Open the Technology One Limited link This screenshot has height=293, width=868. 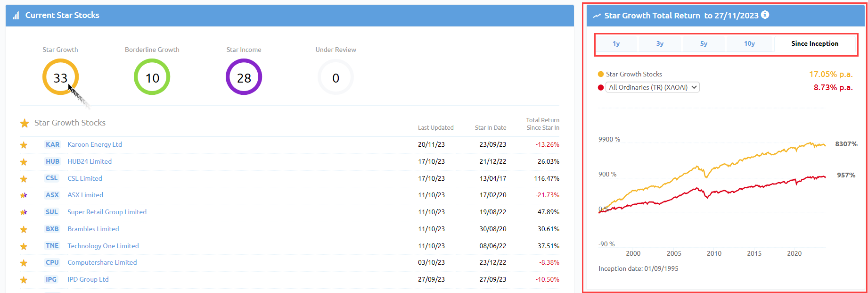coord(103,246)
